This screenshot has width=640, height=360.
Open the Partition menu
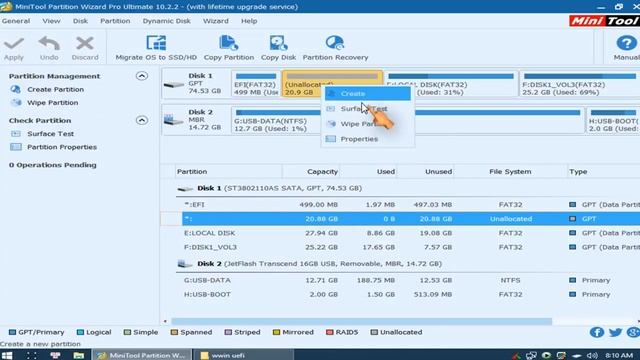pyautogui.click(x=115, y=21)
